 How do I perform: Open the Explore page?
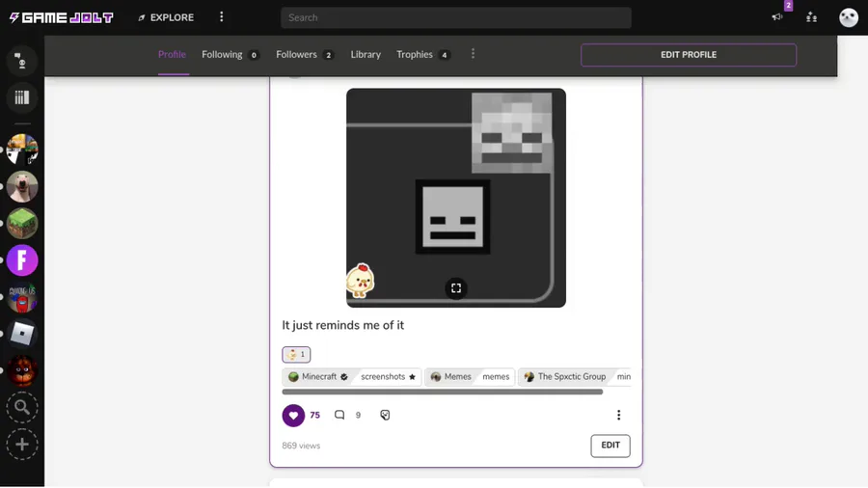(x=166, y=17)
